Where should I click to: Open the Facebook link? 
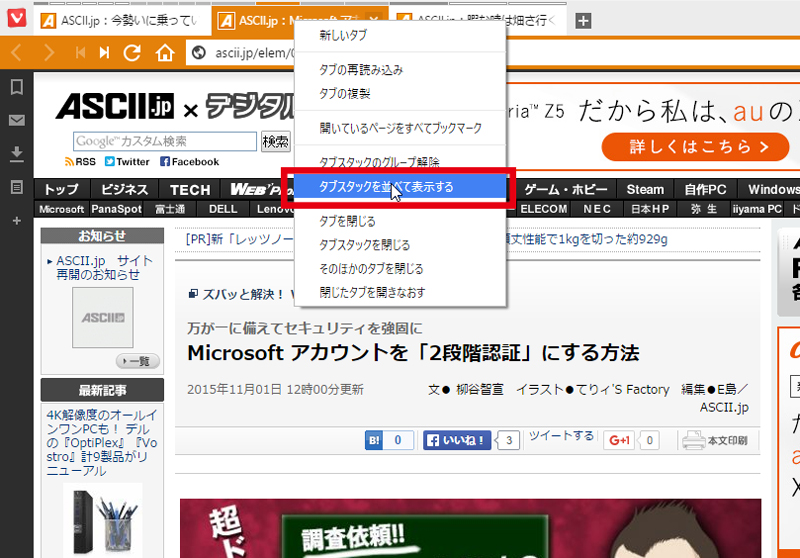pyautogui.click(x=189, y=162)
